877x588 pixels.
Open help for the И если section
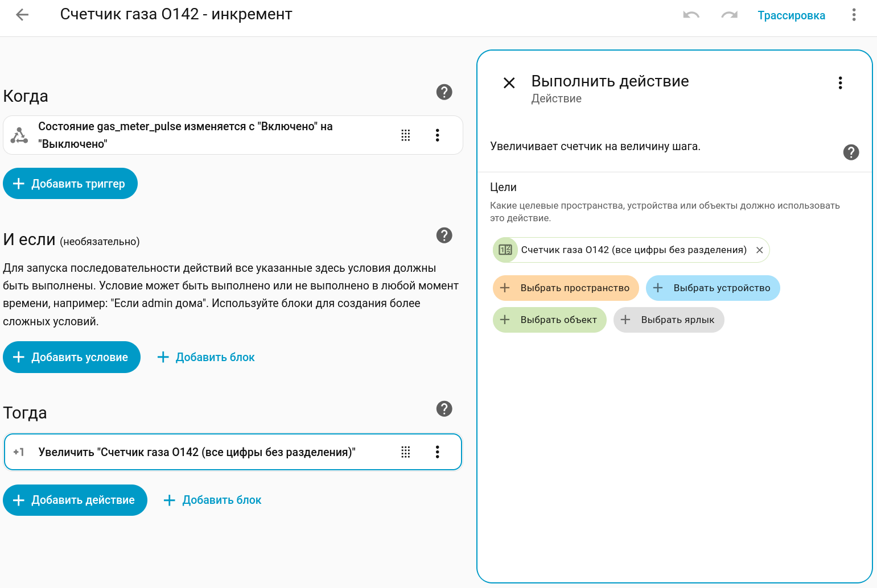click(444, 235)
